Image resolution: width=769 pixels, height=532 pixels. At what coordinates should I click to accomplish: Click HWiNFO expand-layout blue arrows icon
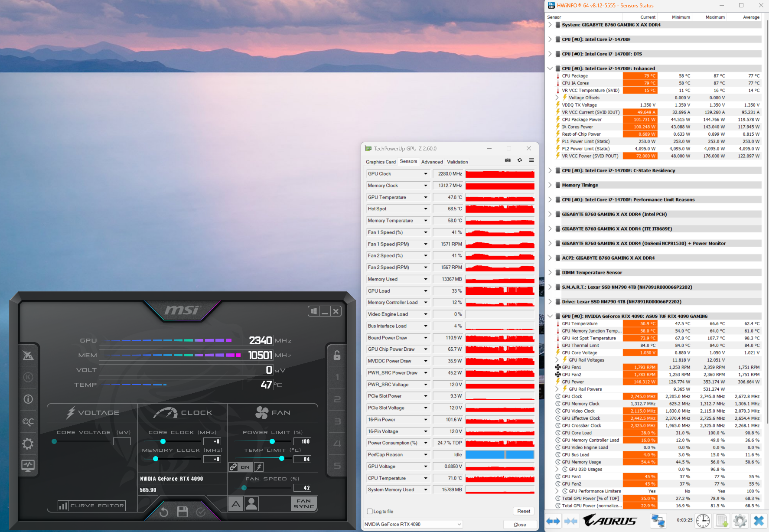553,521
